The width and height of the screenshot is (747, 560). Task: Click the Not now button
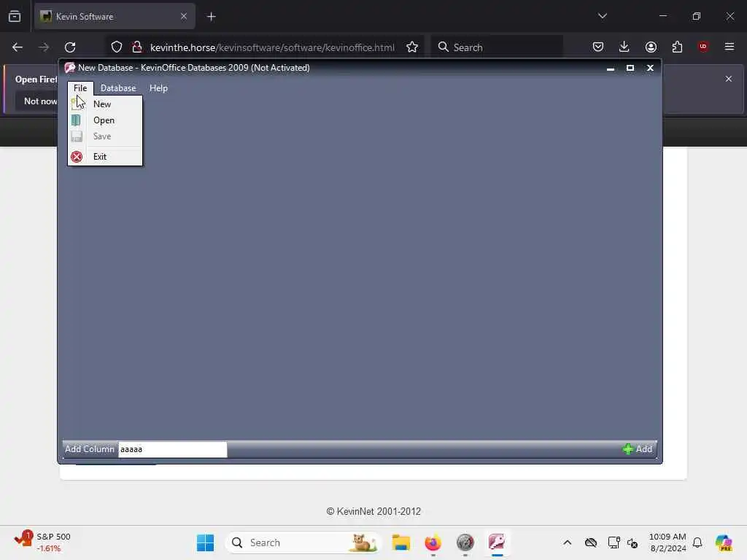coord(40,101)
